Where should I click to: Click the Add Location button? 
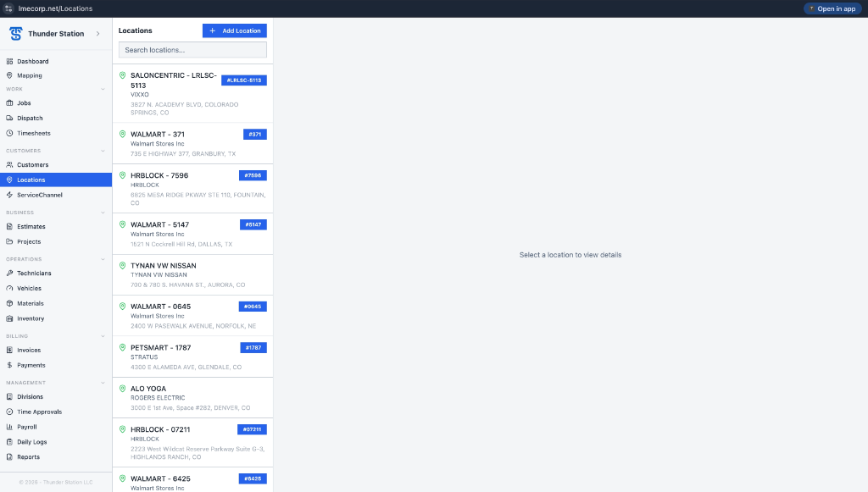(235, 30)
